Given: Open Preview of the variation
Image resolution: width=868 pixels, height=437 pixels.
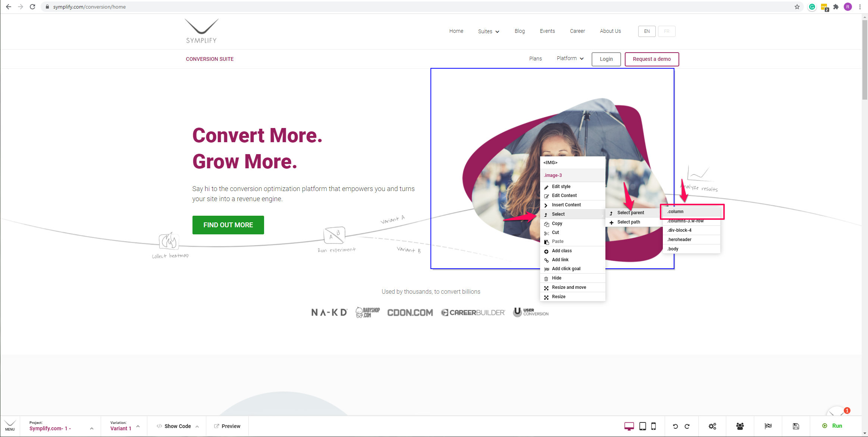Looking at the screenshot, I should pos(227,426).
